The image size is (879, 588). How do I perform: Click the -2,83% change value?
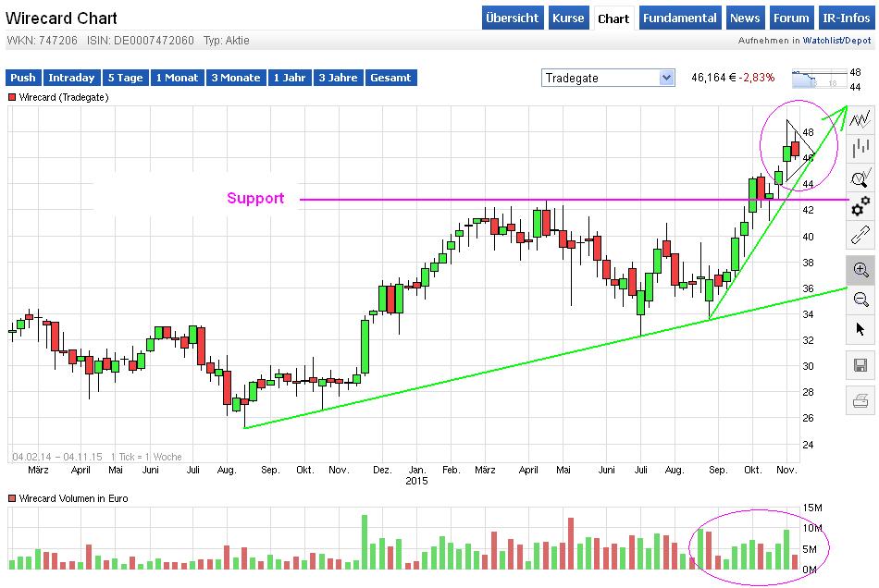click(x=757, y=78)
